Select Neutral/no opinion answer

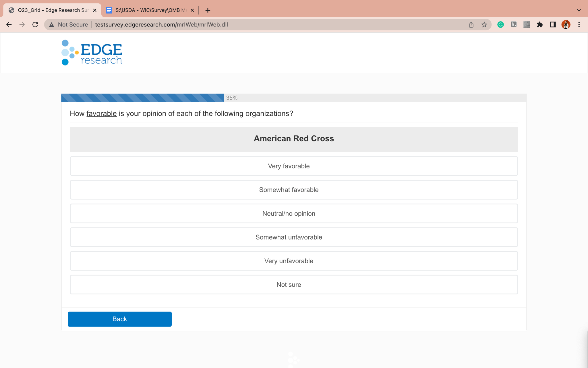(294, 214)
